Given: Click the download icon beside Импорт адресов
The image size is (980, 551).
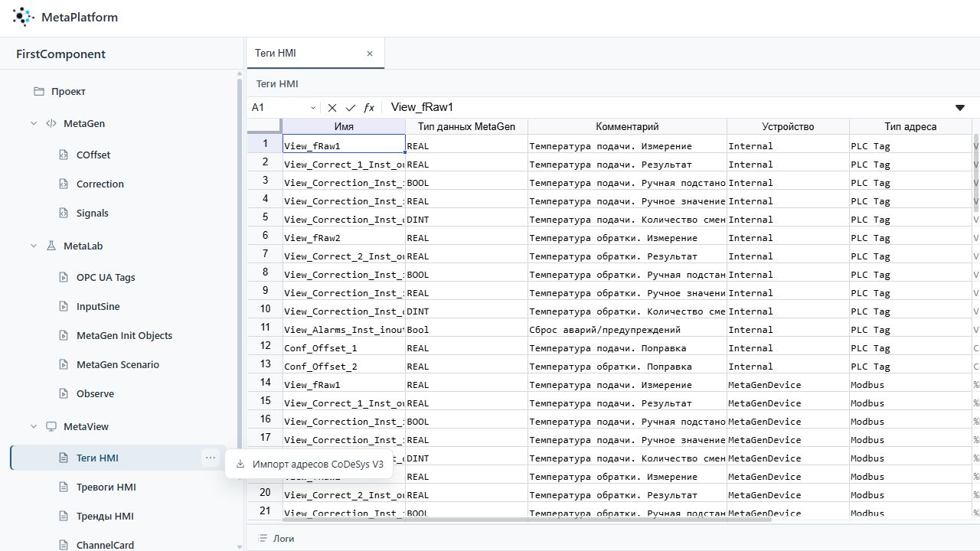Looking at the screenshot, I should point(240,465).
